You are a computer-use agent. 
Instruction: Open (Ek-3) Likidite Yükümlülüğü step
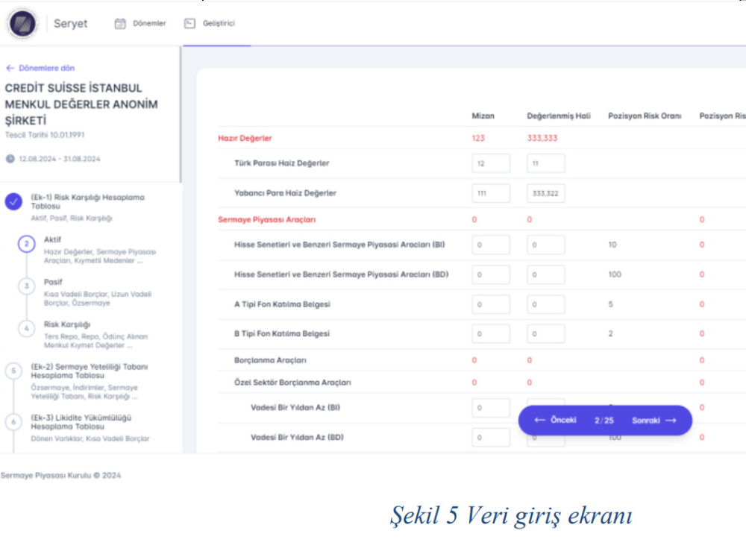pos(81,421)
